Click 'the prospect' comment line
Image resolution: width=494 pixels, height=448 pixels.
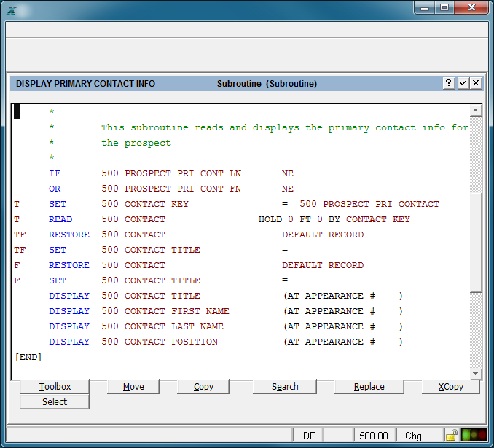(136, 143)
